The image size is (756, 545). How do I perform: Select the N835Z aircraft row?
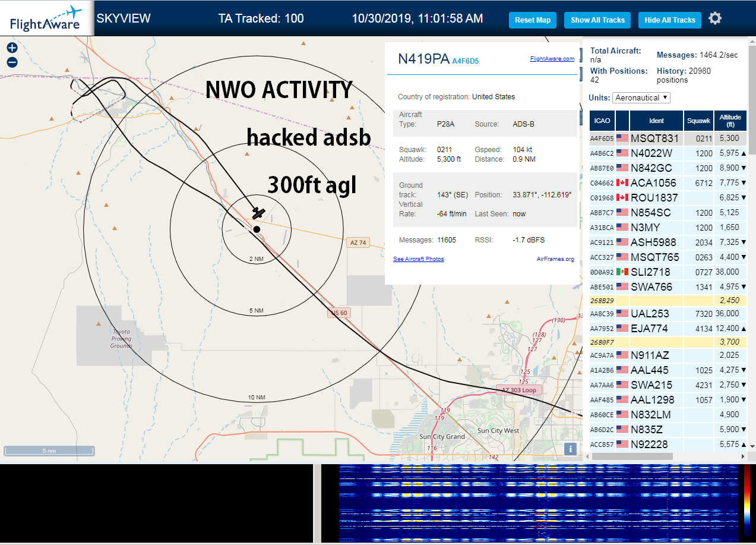tap(668, 429)
